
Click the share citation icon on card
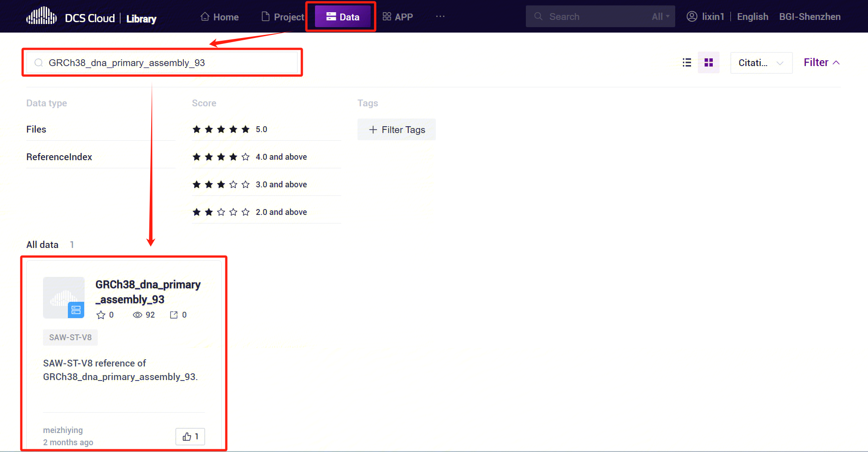click(x=174, y=315)
